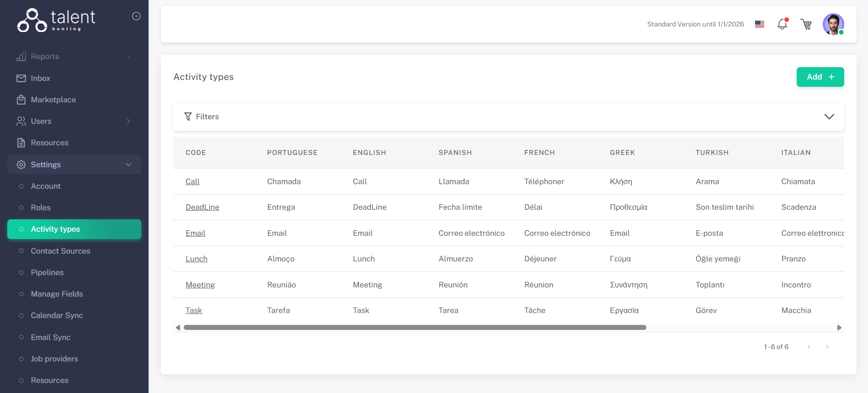Open the user profile avatar
This screenshot has height=393, width=868.
pyautogui.click(x=833, y=24)
